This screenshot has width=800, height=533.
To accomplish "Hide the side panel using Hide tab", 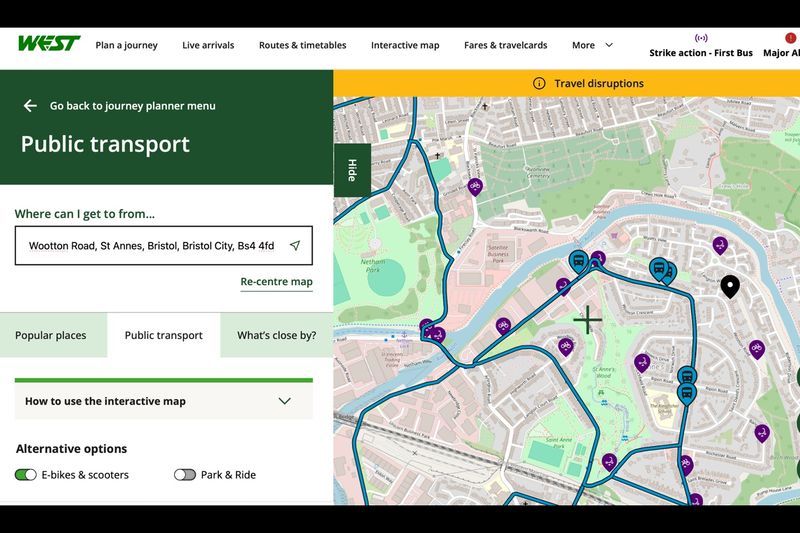I will tap(352, 170).
